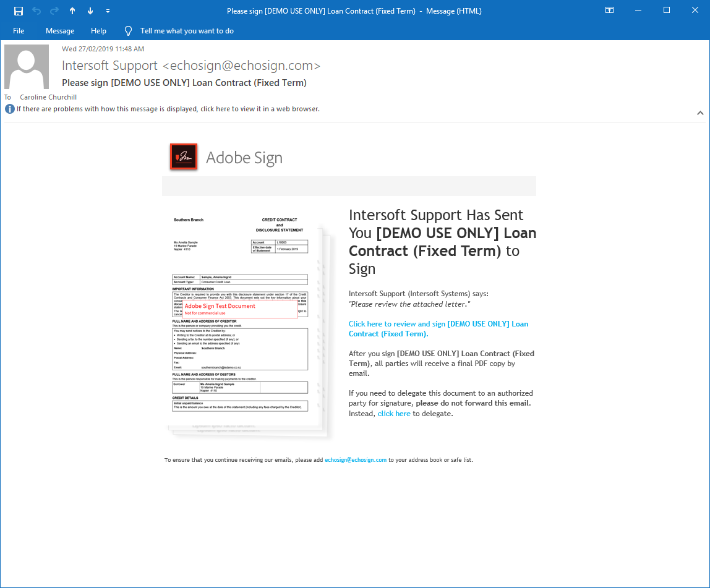Image resolution: width=710 pixels, height=588 pixels.
Task: Click the date 'Wed 27/02/2019 11:48 AM'
Action: click(x=103, y=49)
